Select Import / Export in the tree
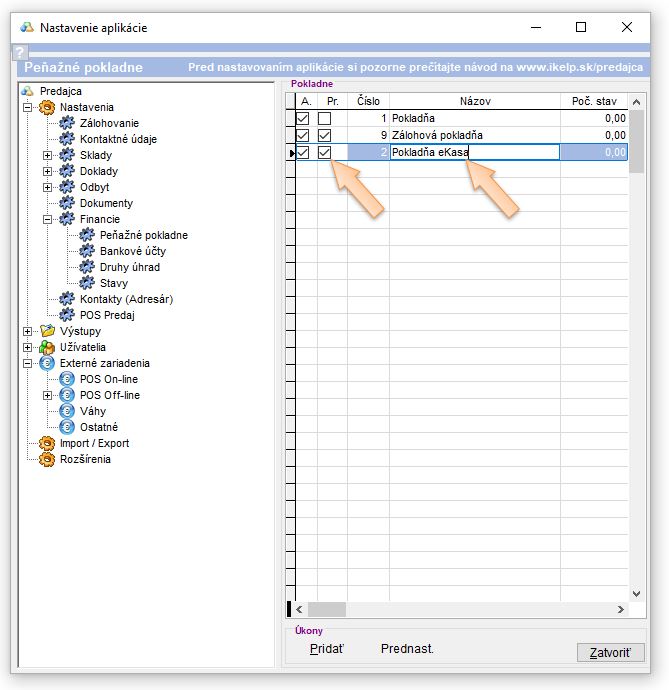This screenshot has height=690, width=669. 94,443
